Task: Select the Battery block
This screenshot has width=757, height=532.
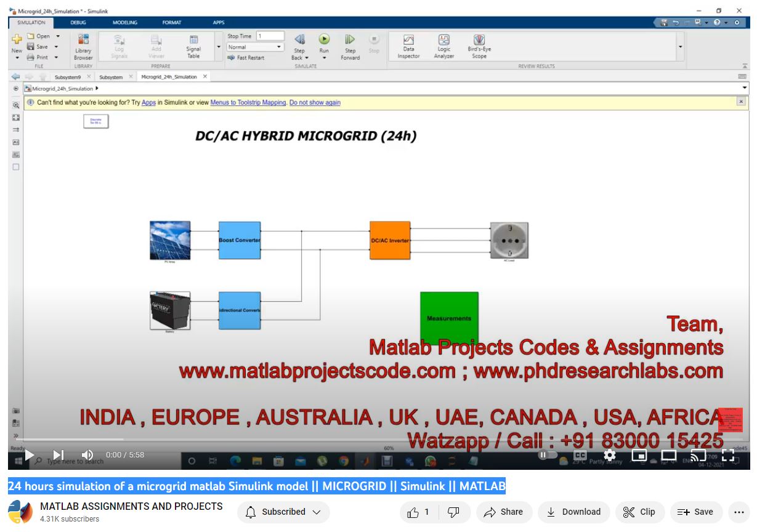Action: click(170, 310)
